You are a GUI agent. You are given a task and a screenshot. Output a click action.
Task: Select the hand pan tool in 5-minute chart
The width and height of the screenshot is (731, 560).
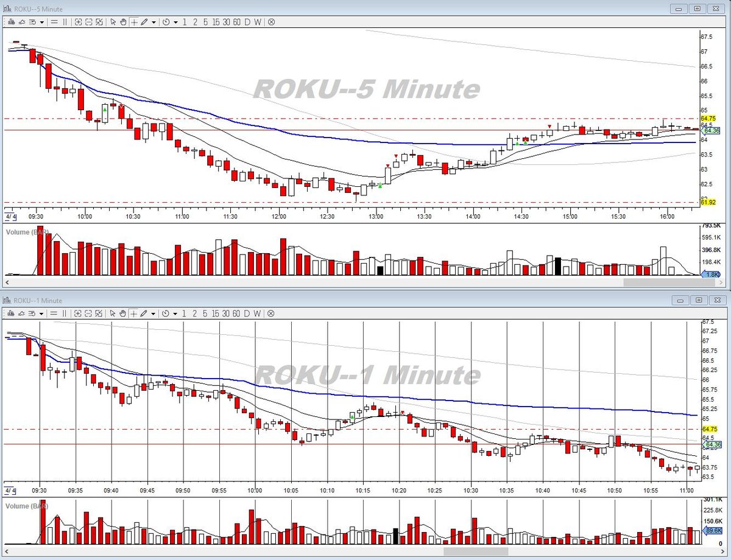[123, 21]
